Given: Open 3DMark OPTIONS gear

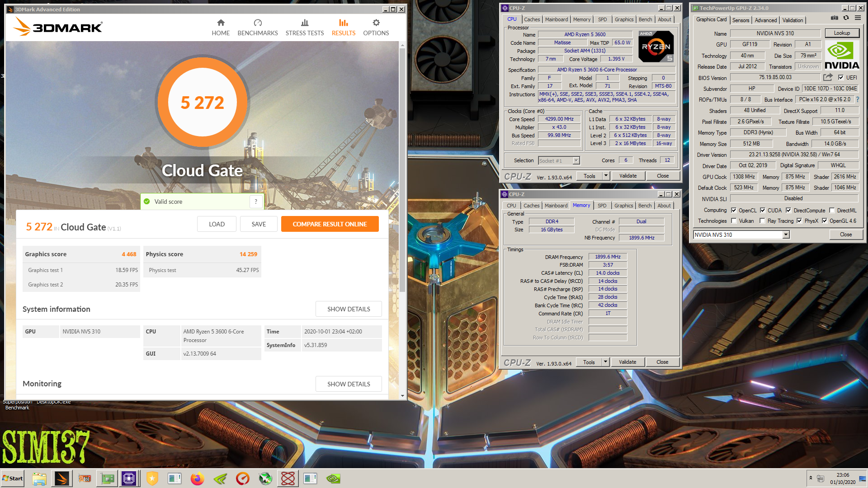Looking at the screenshot, I should [x=376, y=28].
